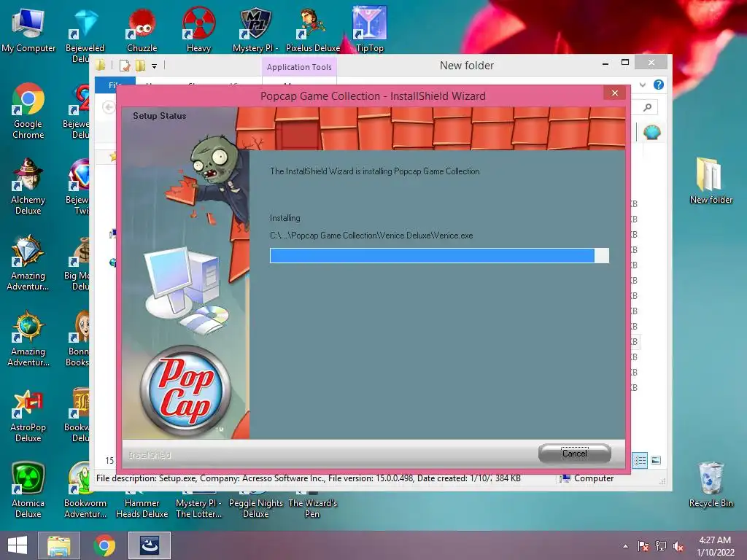Click the Setup Status heading

[x=159, y=116]
